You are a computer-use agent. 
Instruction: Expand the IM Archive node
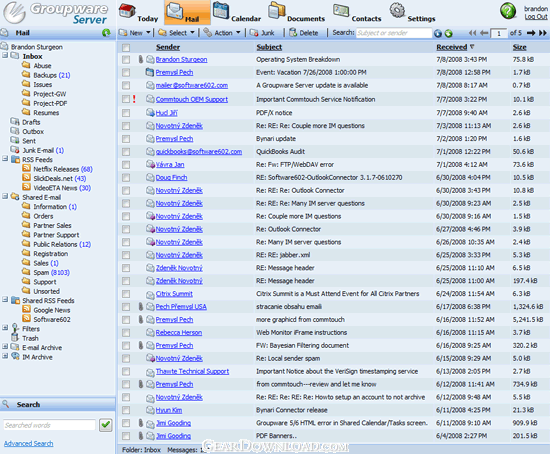[5, 356]
